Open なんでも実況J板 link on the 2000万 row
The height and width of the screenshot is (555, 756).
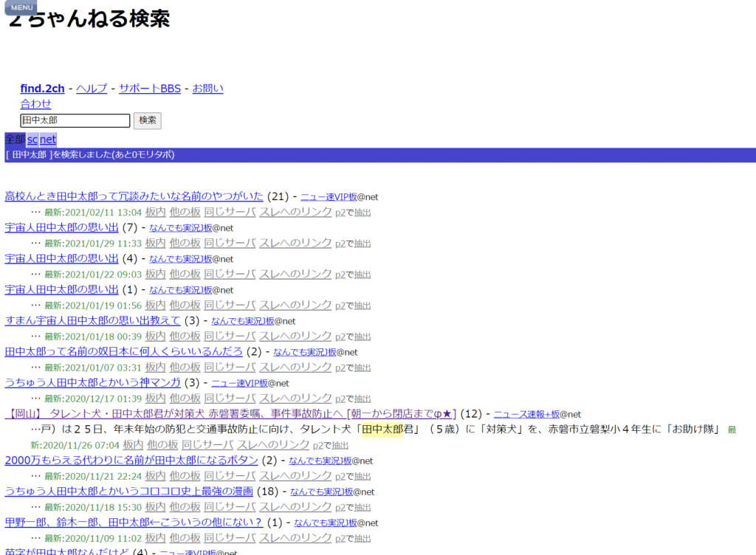[x=320, y=461]
